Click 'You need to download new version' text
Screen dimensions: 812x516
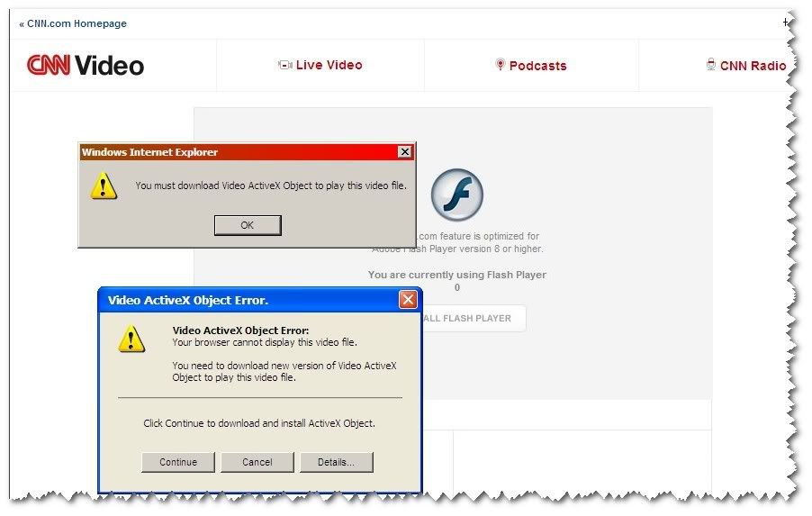point(284,371)
